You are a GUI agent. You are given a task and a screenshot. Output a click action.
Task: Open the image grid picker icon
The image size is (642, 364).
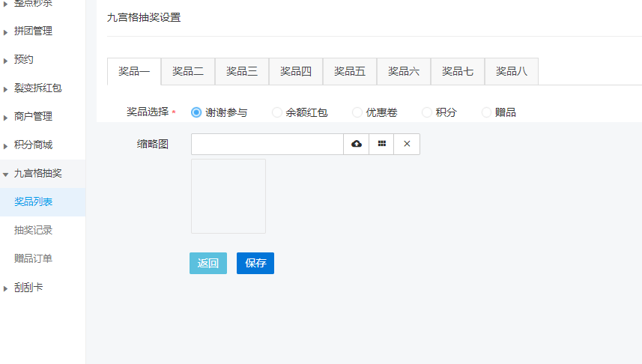tap(381, 144)
